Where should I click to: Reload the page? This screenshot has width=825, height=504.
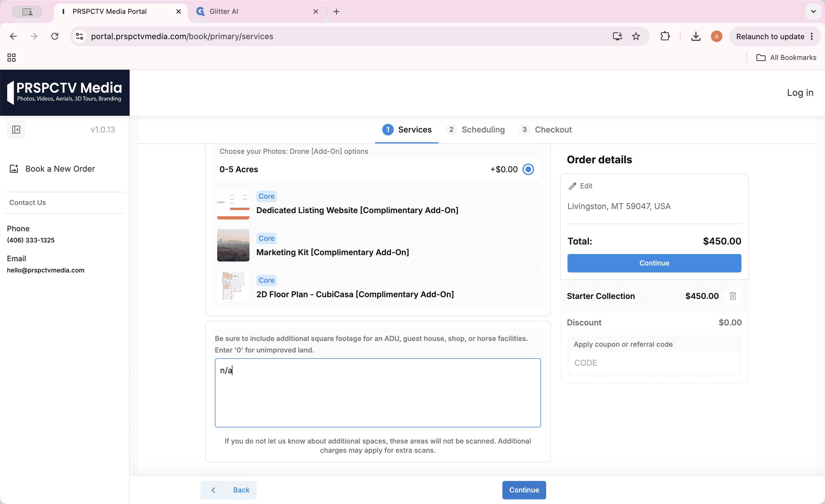[54, 36]
